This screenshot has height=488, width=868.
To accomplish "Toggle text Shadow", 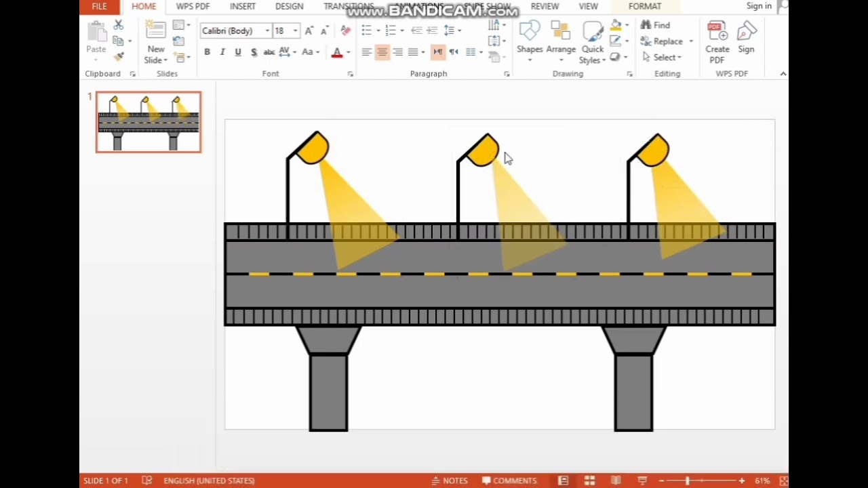I will point(254,52).
